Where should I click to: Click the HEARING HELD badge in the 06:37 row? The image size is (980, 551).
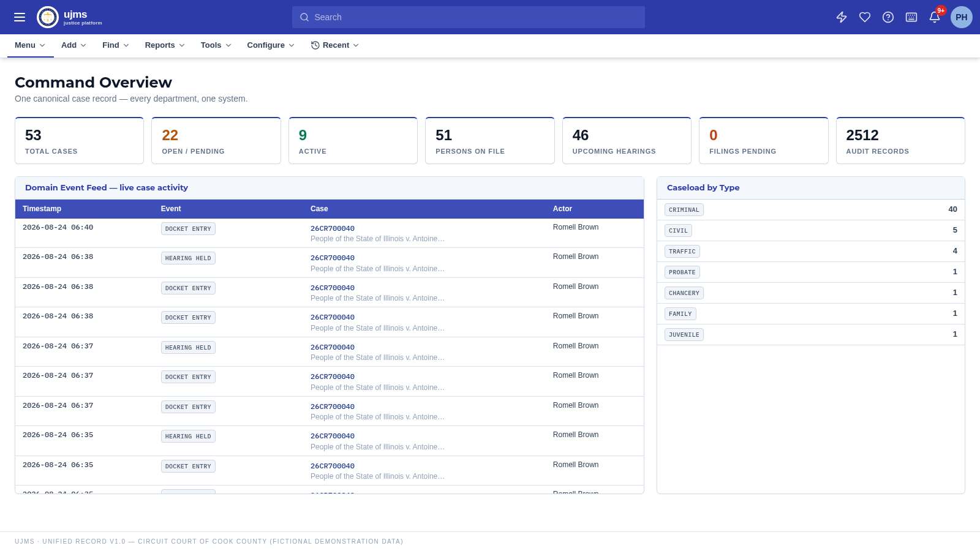pos(188,348)
